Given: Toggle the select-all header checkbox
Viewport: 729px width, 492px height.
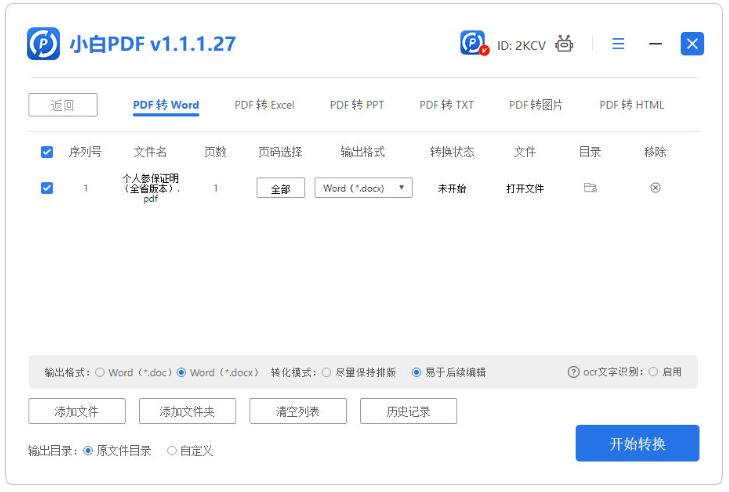Looking at the screenshot, I should pyautogui.click(x=47, y=152).
